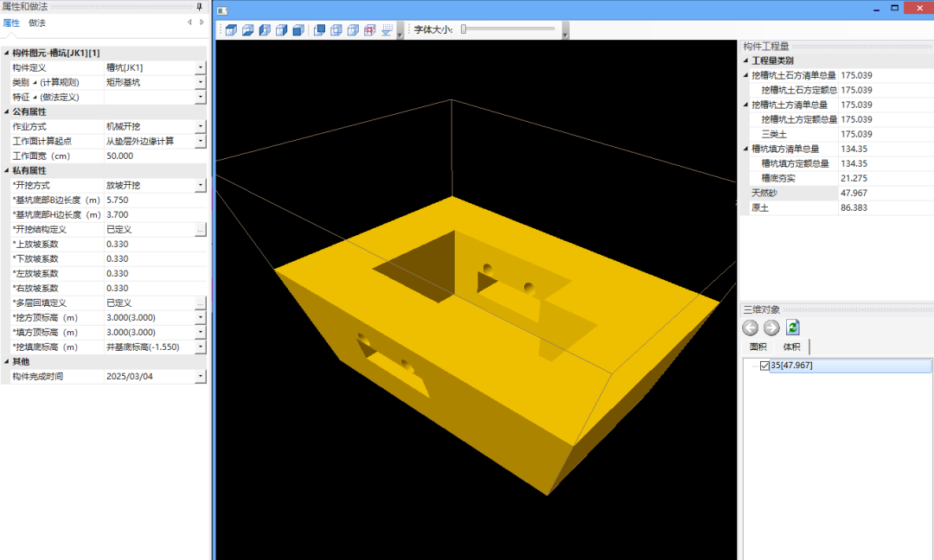Viewport: 934px width, 560px height.
Task: Open the 挖填底标高 dropdown
Action: pyautogui.click(x=200, y=347)
